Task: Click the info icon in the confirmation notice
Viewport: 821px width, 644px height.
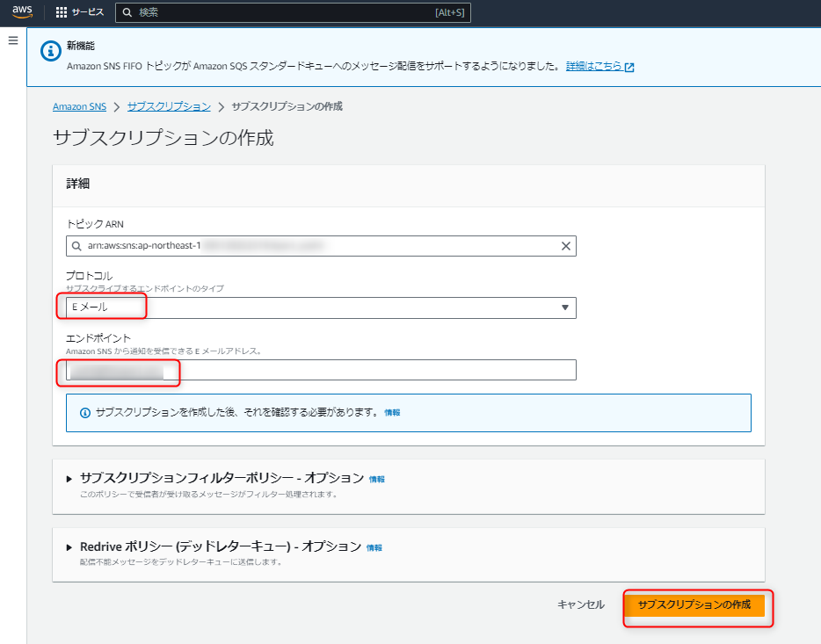Action: click(84, 413)
